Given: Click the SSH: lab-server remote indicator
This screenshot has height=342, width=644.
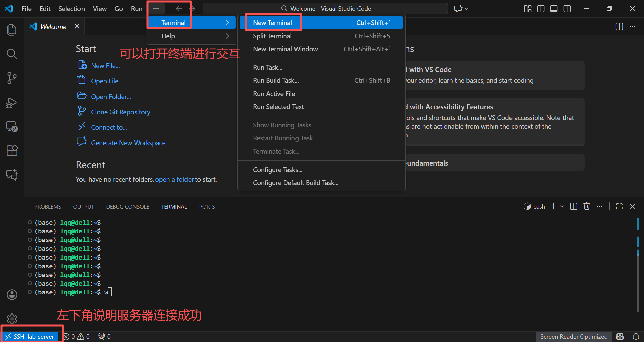Looking at the screenshot, I should tap(30, 336).
